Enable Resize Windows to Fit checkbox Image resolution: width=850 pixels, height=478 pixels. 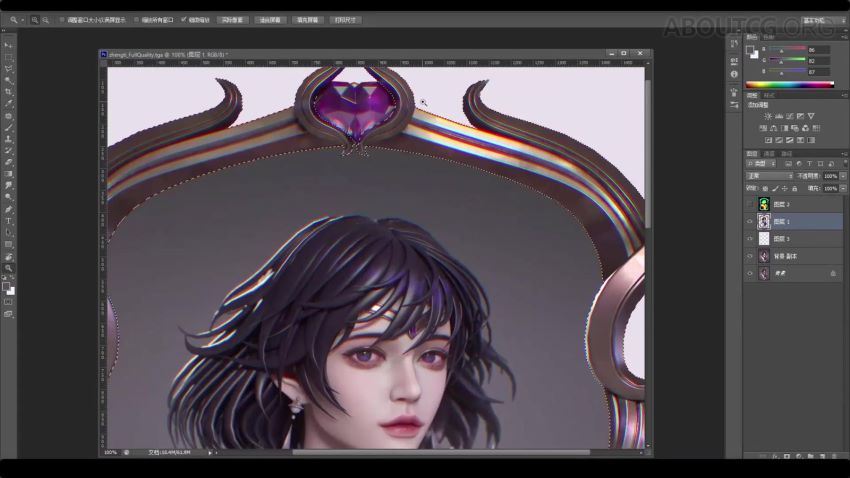click(x=62, y=20)
